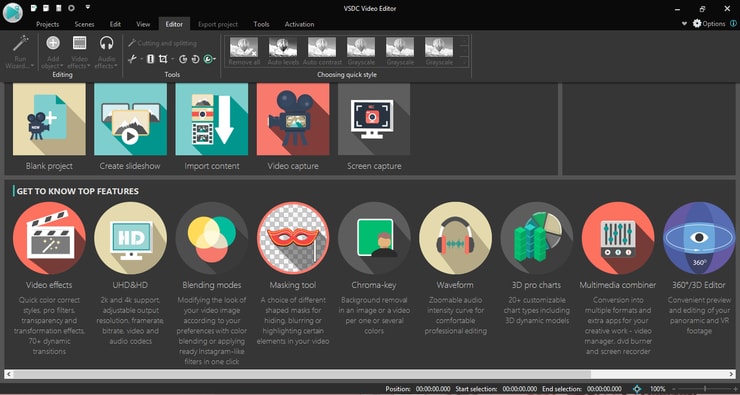Expand the Video effects dropdown arrow
This screenshot has width=740, height=395.
[x=89, y=66]
